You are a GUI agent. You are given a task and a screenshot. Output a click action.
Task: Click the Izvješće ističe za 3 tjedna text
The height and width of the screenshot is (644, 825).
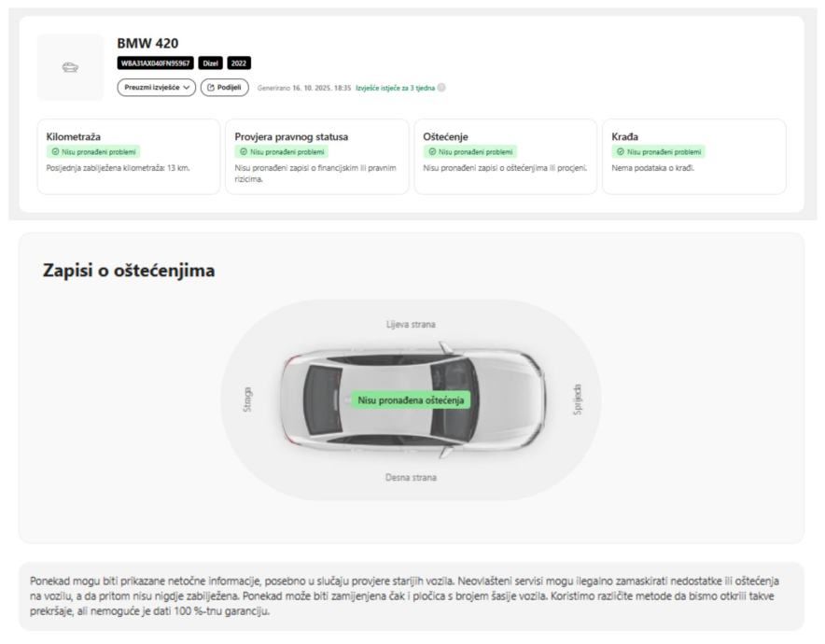point(395,88)
